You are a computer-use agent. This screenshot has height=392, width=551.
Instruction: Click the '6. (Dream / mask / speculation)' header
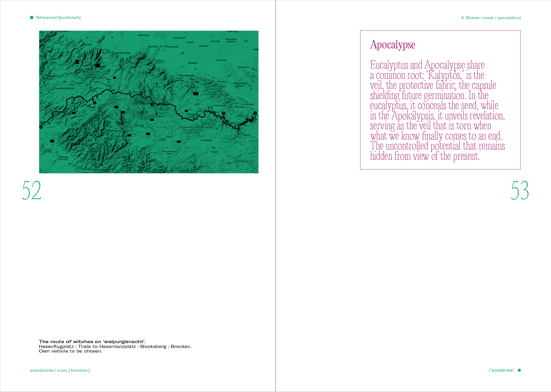491,18
